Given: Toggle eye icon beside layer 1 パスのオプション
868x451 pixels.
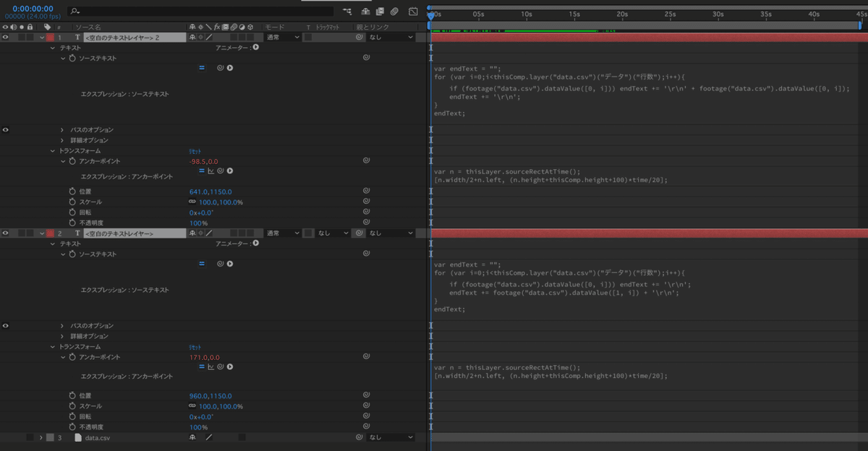Looking at the screenshot, I should pos(6,130).
